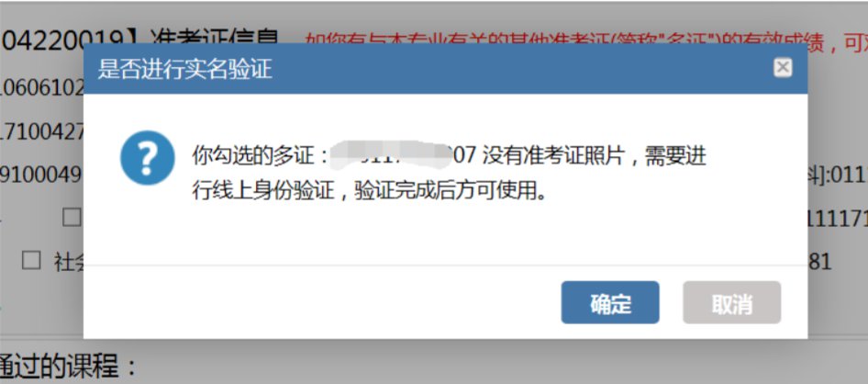
Task: Tick the checkbox beside 社会
Action: pos(31,260)
